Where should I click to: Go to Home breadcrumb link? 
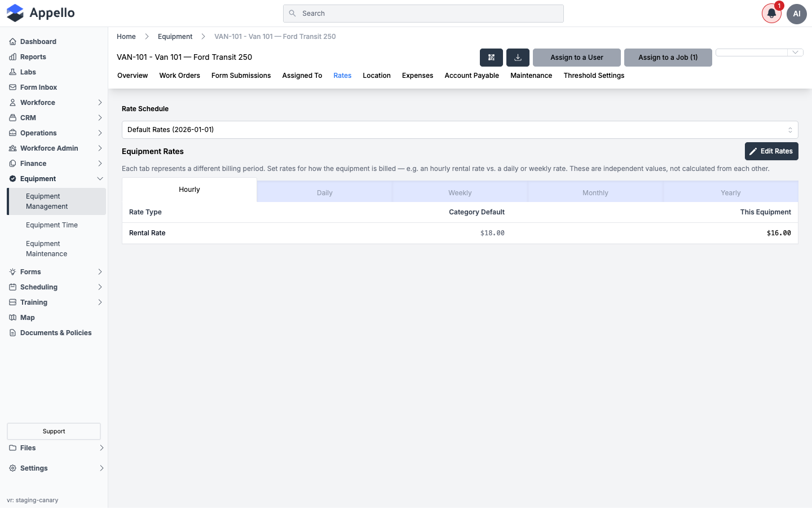point(126,37)
